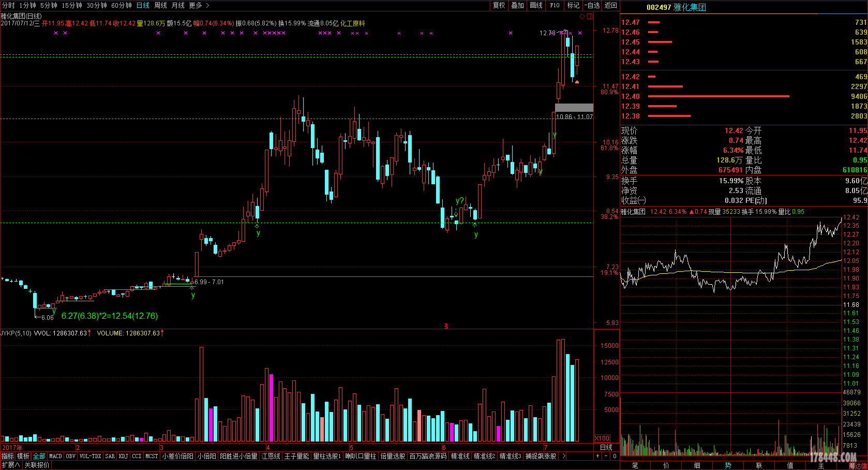Switch to the 分时 intraday chart
The width and height of the screenshot is (868, 470).
(8, 5)
